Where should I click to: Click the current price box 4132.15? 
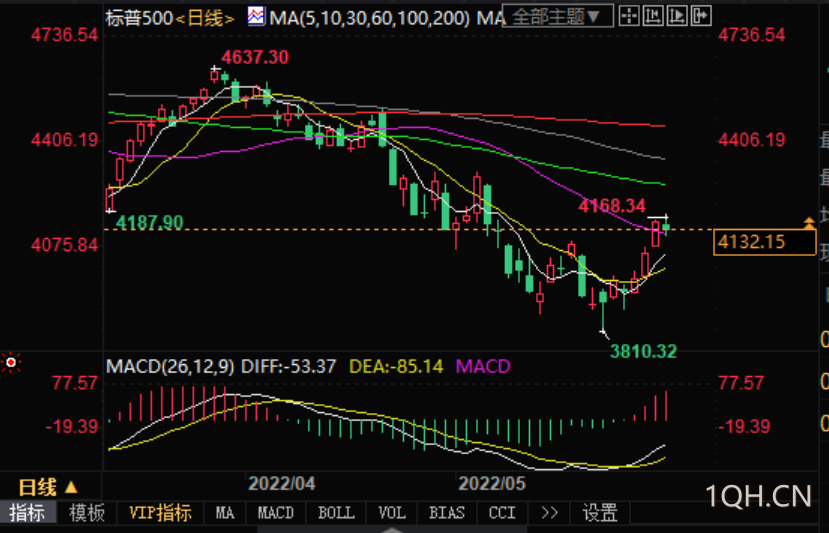(764, 242)
